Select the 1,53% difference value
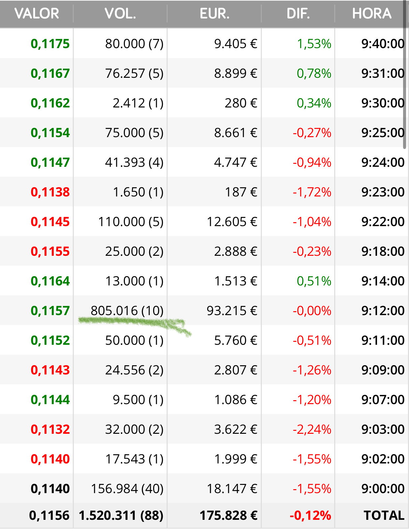The height and width of the screenshot is (532, 409). click(x=314, y=44)
